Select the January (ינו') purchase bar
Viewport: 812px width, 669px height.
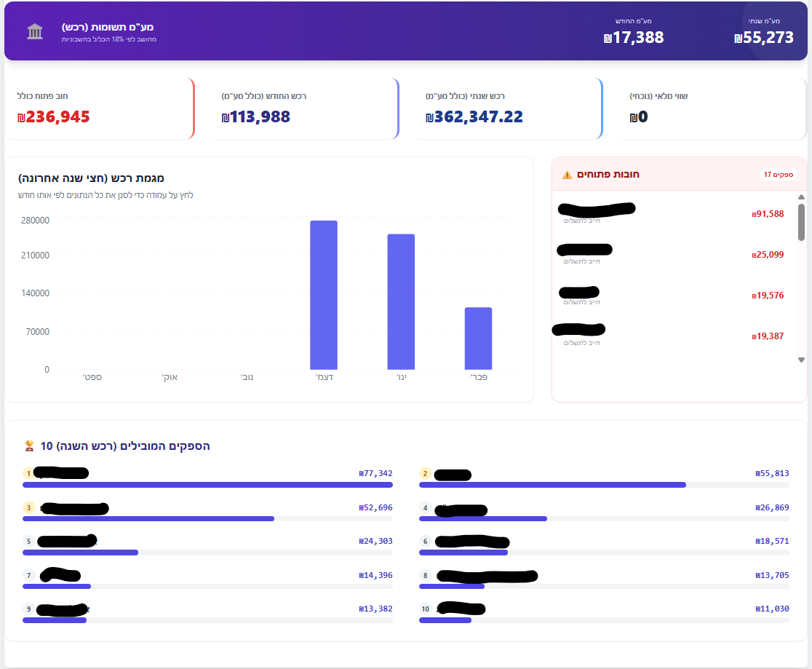(401, 301)
